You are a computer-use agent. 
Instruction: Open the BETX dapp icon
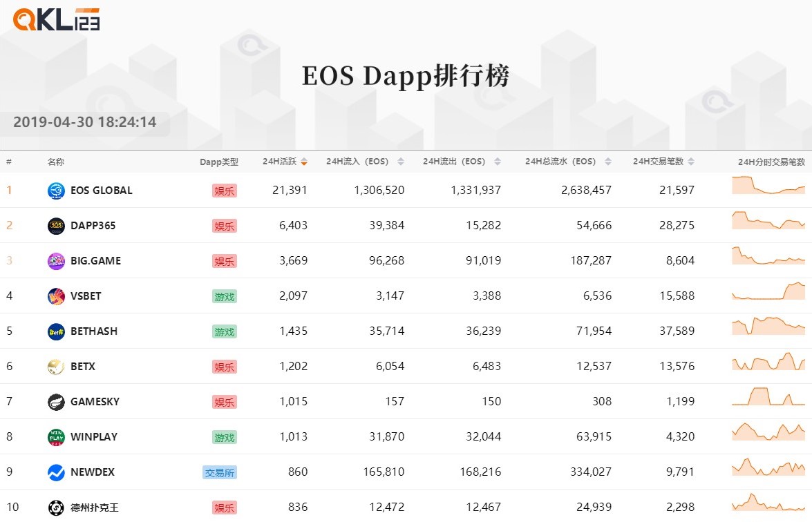56,366
